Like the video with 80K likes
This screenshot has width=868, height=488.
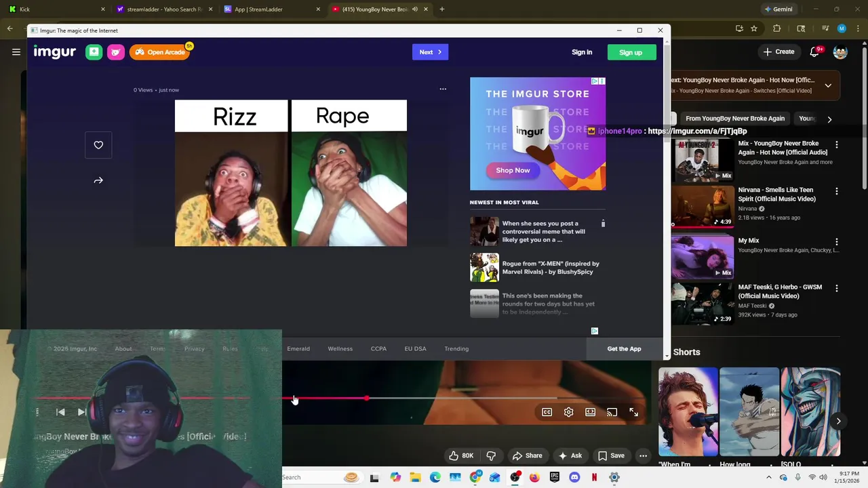tap(460, 455)
